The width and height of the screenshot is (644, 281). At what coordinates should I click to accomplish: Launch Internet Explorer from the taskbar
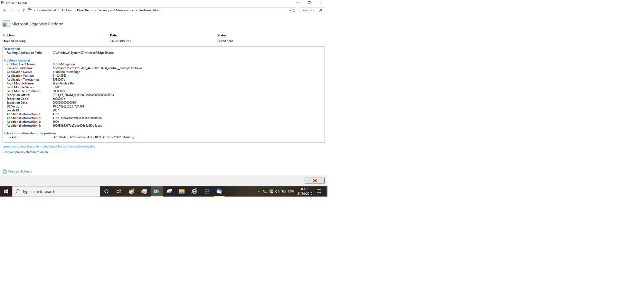194,191
